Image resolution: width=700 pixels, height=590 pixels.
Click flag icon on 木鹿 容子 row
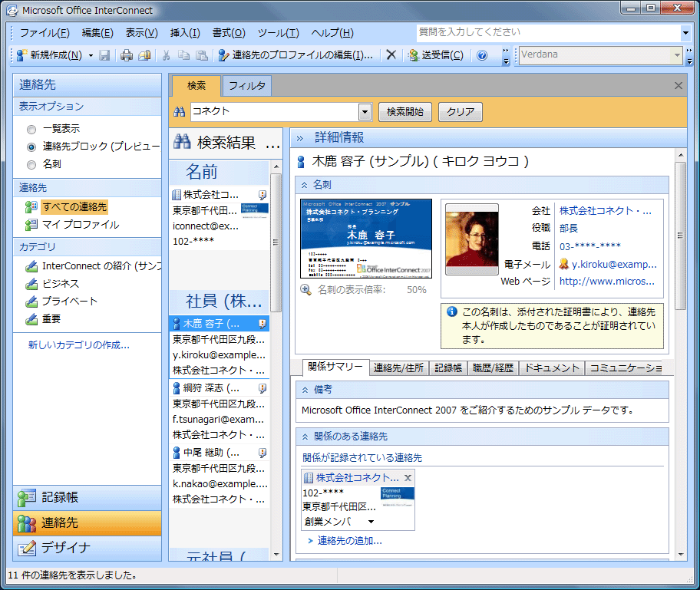(x=262, y=324)
